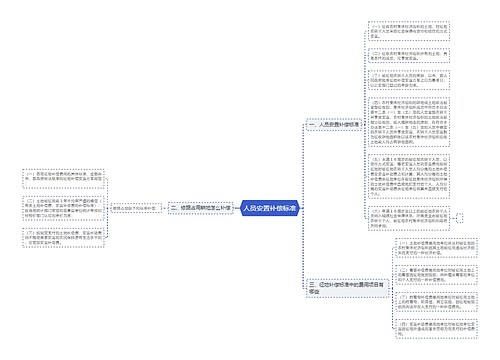The height and width of the screenshot is (360, 500).
Task: Select item (二) short two-line node in upper-right group
Action: click(409, 56)
